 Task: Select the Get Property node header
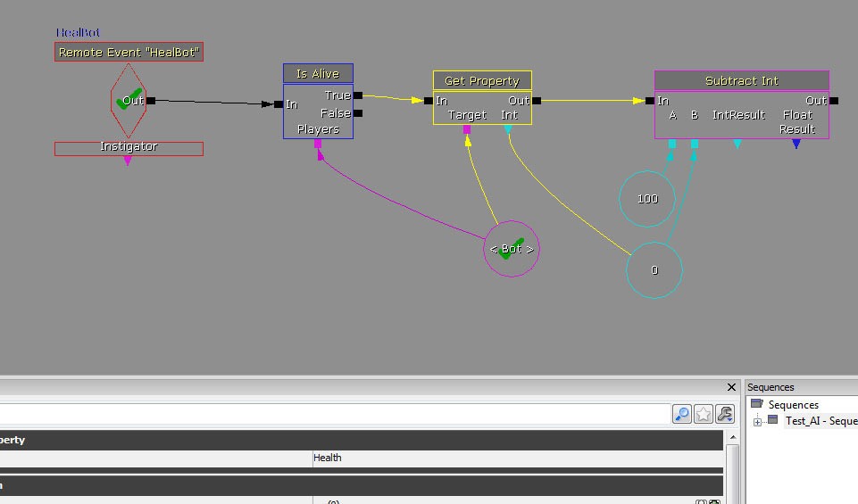click(482, 80)
